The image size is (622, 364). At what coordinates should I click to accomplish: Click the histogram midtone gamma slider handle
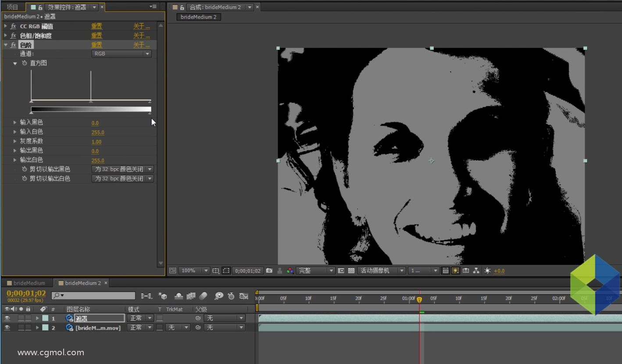click(91, 101)
